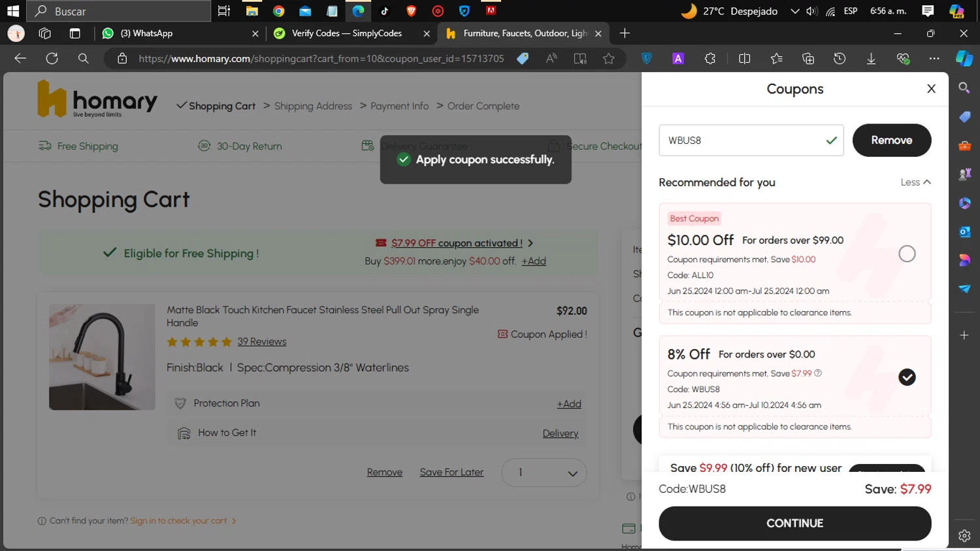Image resolution: width=980 pixels, height=551 pixels.
Task: Go to Order Complete step
Action: [483, 106]
